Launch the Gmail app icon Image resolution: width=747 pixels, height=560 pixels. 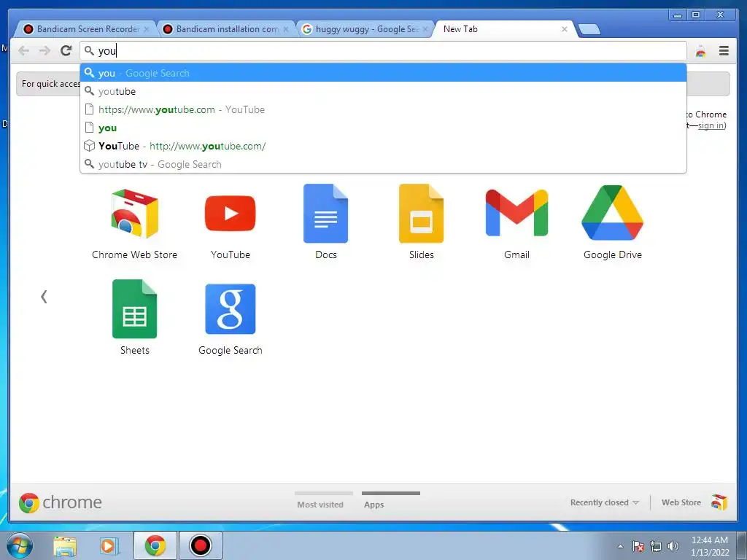click(517, 213)
